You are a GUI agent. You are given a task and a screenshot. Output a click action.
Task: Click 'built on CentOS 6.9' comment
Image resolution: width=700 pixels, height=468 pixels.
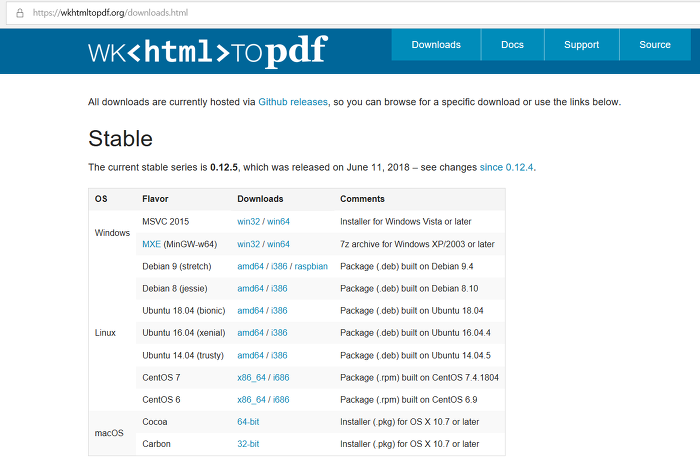point(408,400)
